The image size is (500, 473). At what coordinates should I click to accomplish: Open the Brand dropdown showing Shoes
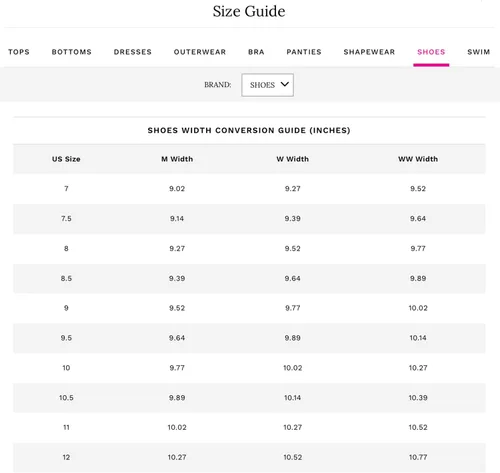267,85
